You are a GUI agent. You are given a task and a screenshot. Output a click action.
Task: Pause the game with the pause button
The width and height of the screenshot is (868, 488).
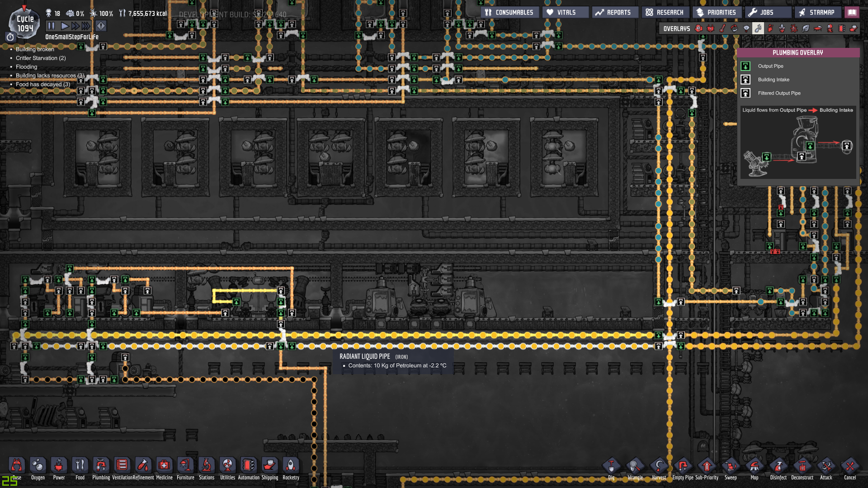pos(51,26)
